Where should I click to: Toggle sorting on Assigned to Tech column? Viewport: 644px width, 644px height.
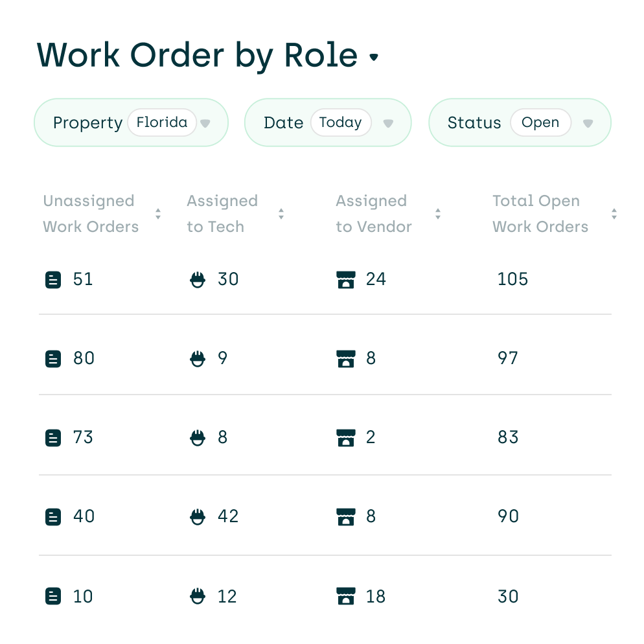point(281,214)
